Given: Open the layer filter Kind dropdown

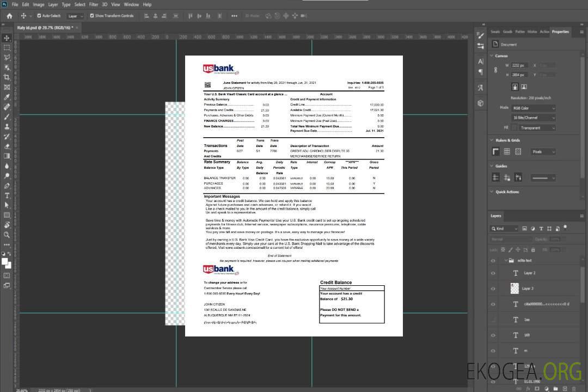Looking at the screenshot, I should [x=504, y=229].
